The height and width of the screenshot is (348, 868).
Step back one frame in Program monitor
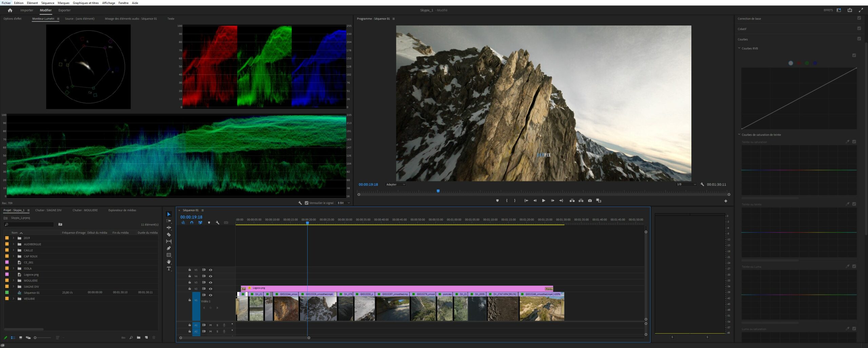click(x=535, y=201)
